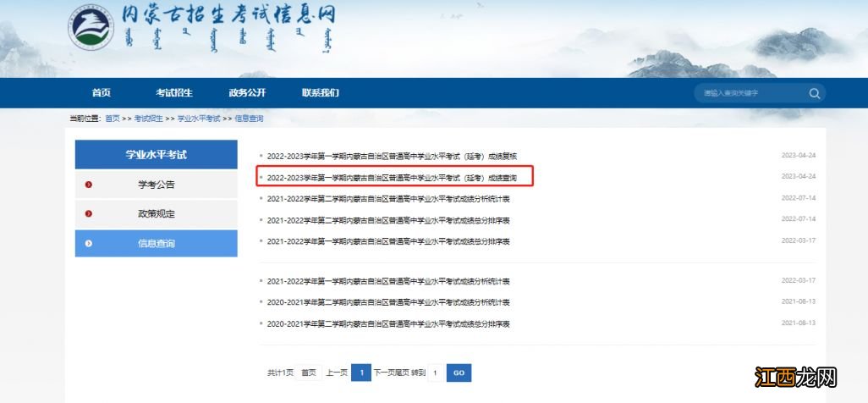Click the site logo emblem

[x=91, y=27]
